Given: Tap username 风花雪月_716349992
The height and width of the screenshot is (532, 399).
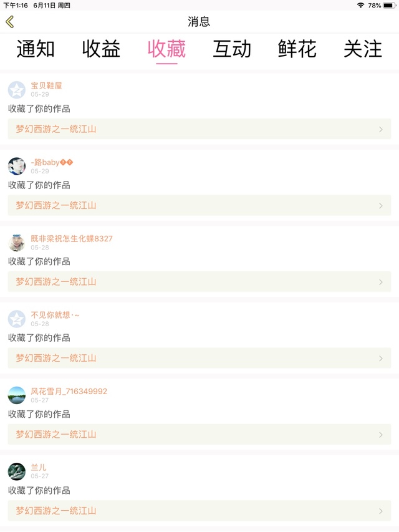Looking at the screenshot, I should [x=69, y=391].
